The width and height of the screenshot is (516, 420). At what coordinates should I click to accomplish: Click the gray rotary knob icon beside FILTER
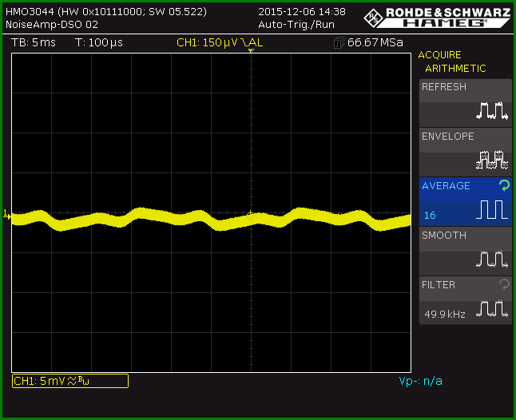click(505, 284)
